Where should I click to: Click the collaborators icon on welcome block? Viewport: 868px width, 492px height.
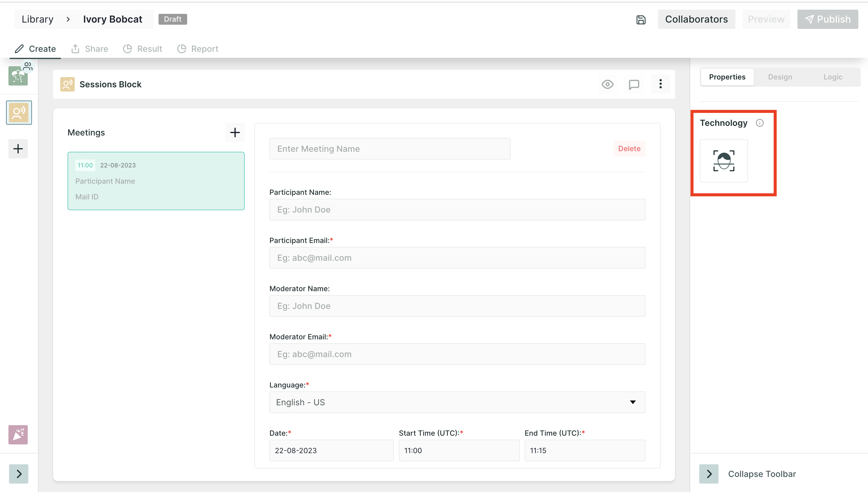28,66
